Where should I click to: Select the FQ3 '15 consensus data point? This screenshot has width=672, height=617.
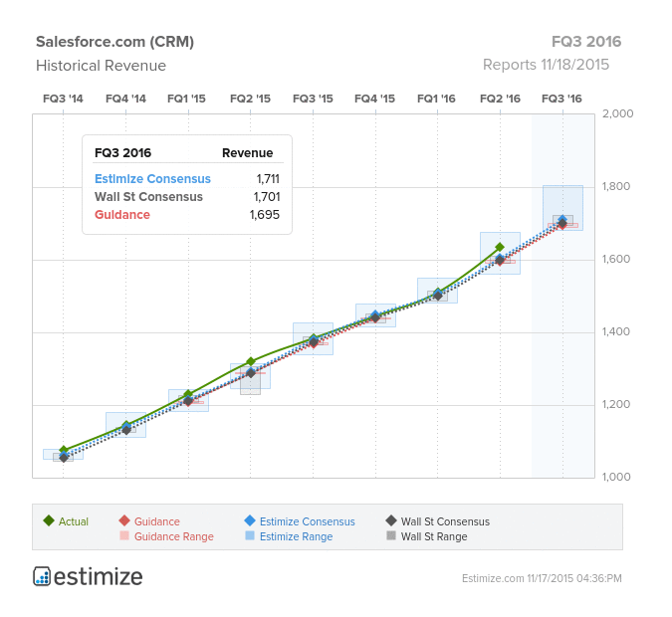tap(314, 342)
